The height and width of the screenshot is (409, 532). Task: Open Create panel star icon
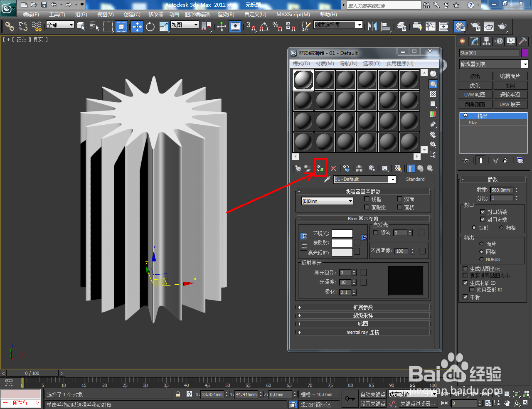pyautogui.click(x=463, y=41)
